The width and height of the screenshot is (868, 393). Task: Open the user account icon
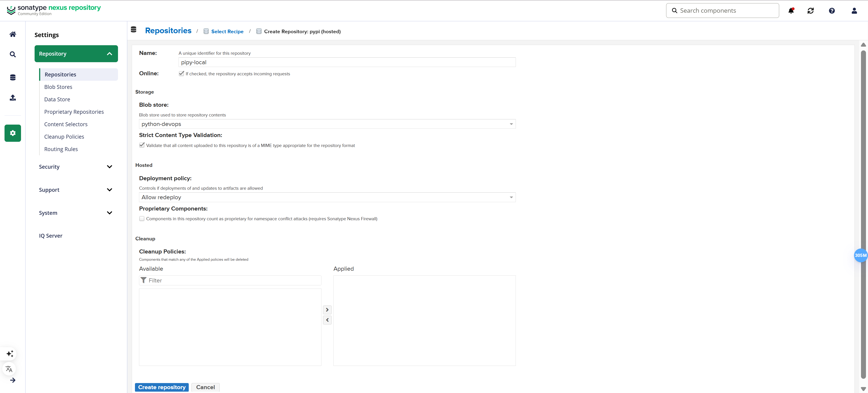[854, 11]
